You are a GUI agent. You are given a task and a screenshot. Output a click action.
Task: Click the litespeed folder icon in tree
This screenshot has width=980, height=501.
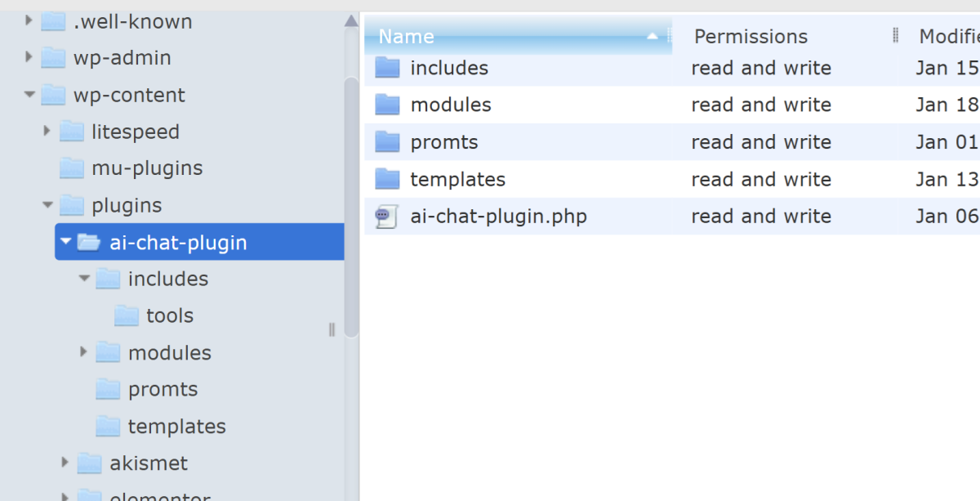pyautogui.click(x=72, y=132)
